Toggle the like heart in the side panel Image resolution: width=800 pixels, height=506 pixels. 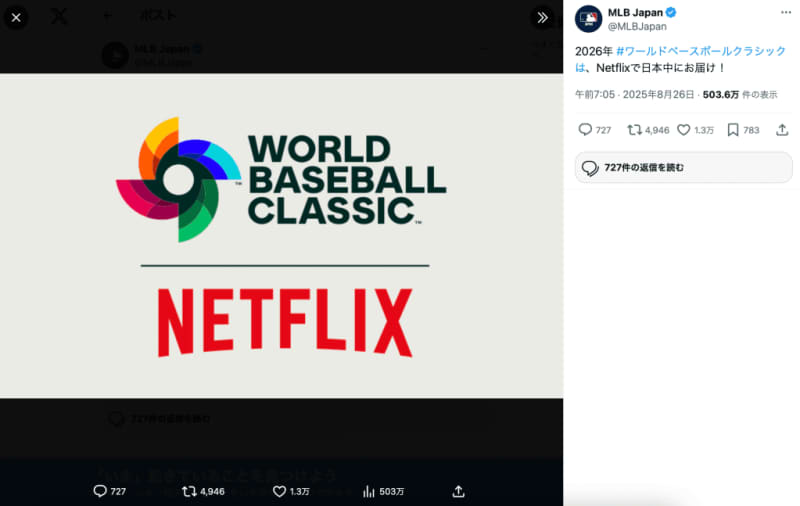pyautogui.click(x=684, y=130)
